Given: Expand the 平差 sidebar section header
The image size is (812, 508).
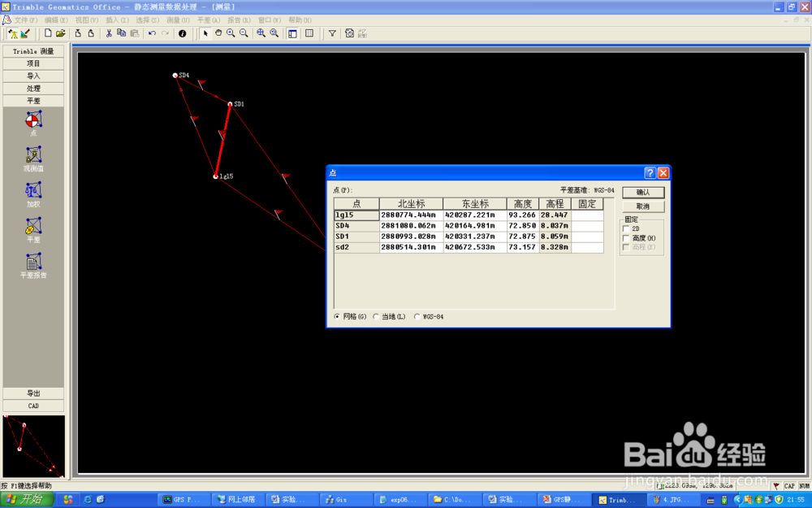Looking at the screenshot, I should click(33, 101).
